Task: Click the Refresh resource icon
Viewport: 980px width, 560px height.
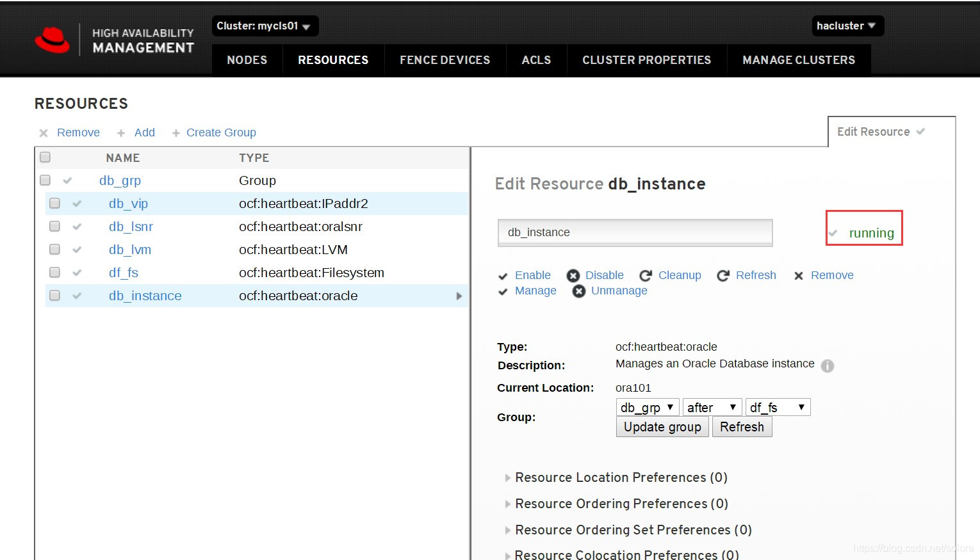Action: pyautogui.click(x=723, y=275)
